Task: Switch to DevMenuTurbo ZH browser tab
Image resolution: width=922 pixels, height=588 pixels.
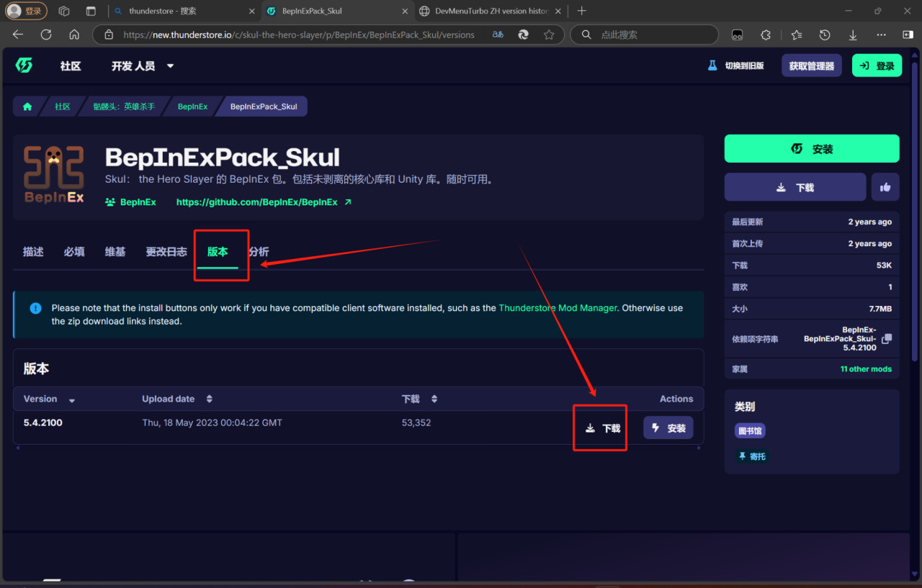Action: click(491, 11)
